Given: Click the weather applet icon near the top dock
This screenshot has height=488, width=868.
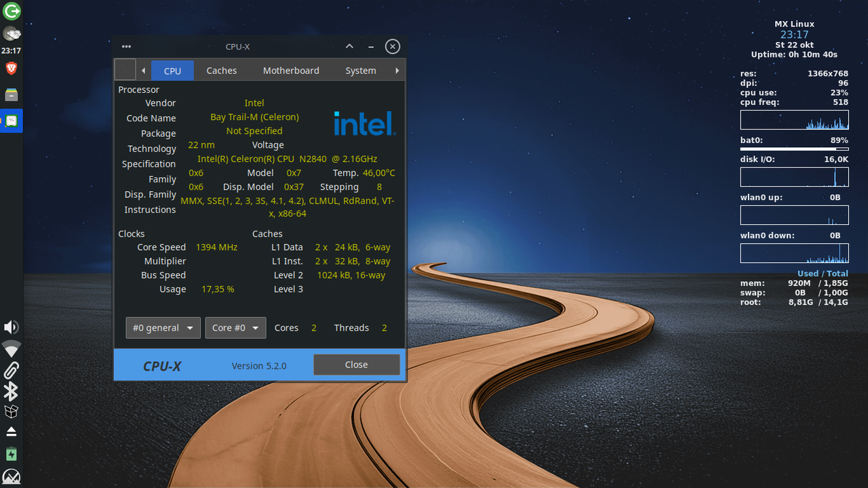Looking at the screenshot, I should 11,33.
